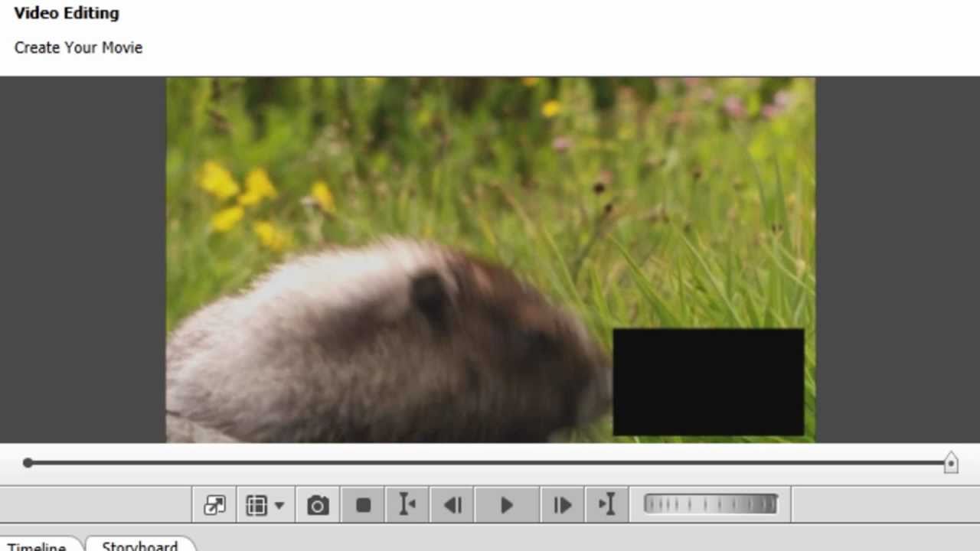The height and width of the screenshot is (551, 980).
Task: Step back one frame
Action: click(452, 505)
